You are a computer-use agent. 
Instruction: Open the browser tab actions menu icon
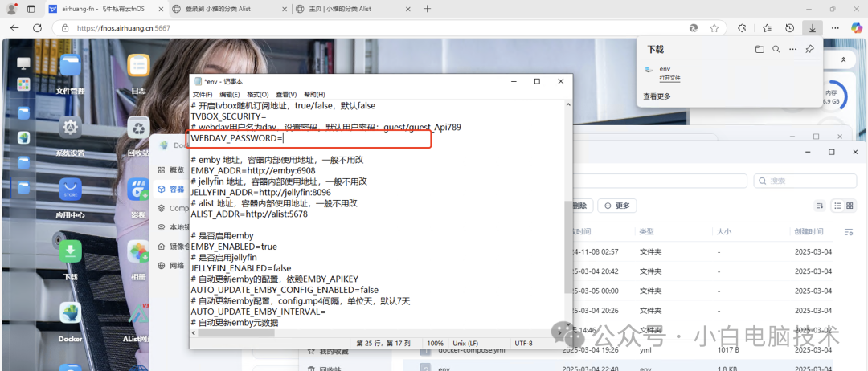pyautogui.click(x=31, y=9)
